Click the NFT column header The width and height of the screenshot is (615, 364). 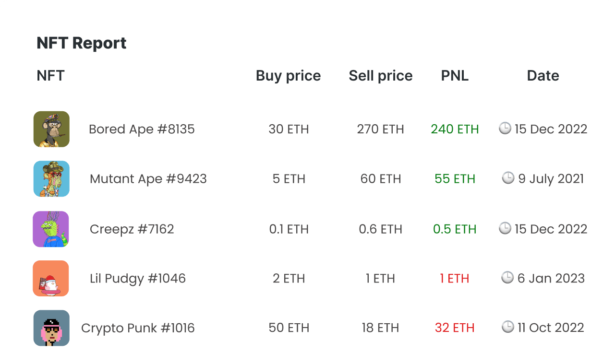[x=50, y=76]
